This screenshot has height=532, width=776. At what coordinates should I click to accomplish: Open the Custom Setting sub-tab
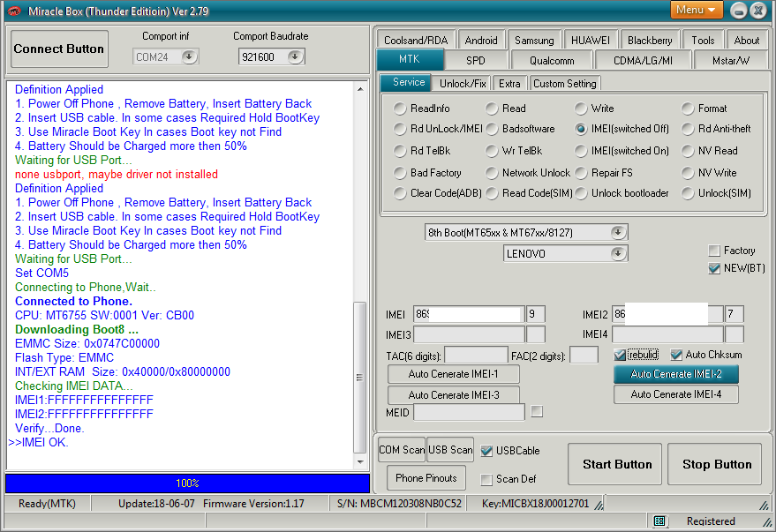tap(565, 84)
